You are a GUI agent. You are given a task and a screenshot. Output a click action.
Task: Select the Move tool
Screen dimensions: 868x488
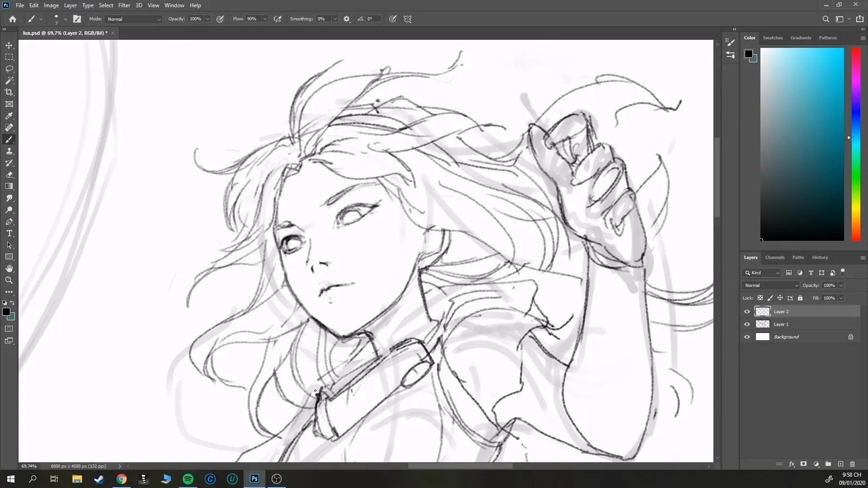tap(9, 46)
